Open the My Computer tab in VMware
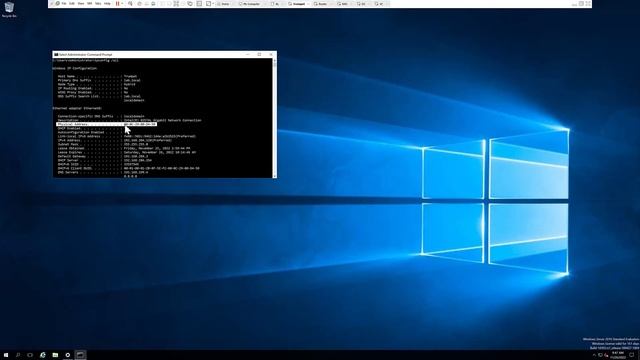The height and width of the screenshot is (360, 640). (250, 4)
